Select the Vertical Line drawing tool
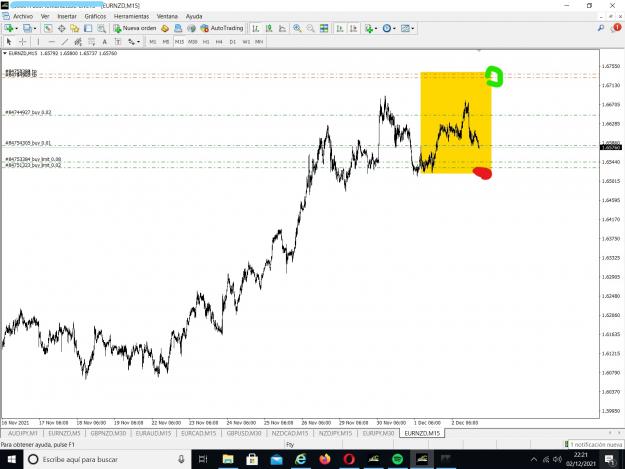625x469 pixels. coord(38,41)
